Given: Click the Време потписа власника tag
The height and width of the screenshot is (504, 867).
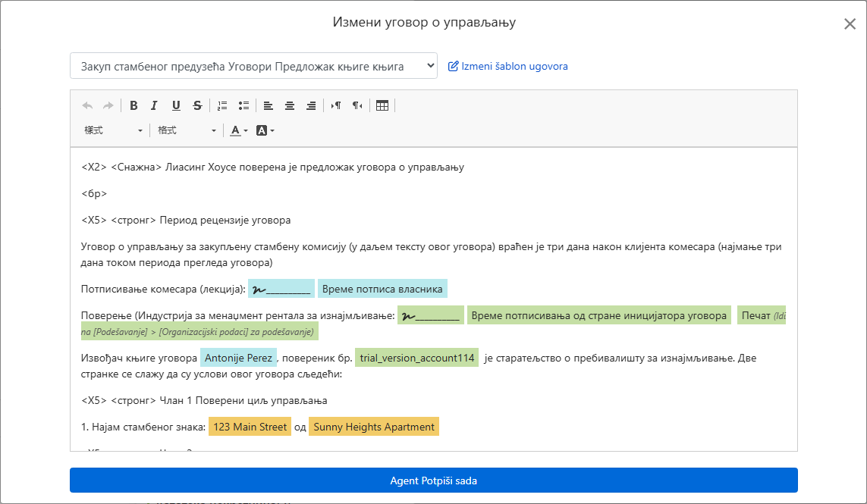Looking at the screenshot, I should pos(382,289).
